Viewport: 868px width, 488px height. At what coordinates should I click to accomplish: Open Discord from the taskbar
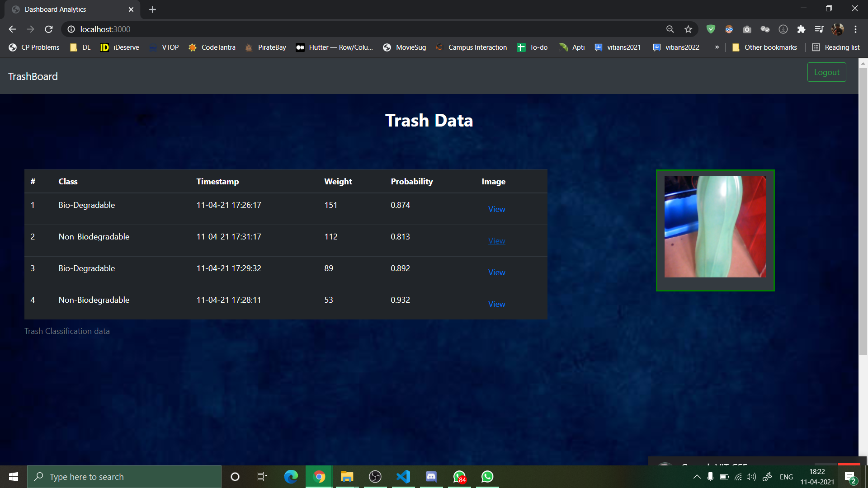click(431, 477)
